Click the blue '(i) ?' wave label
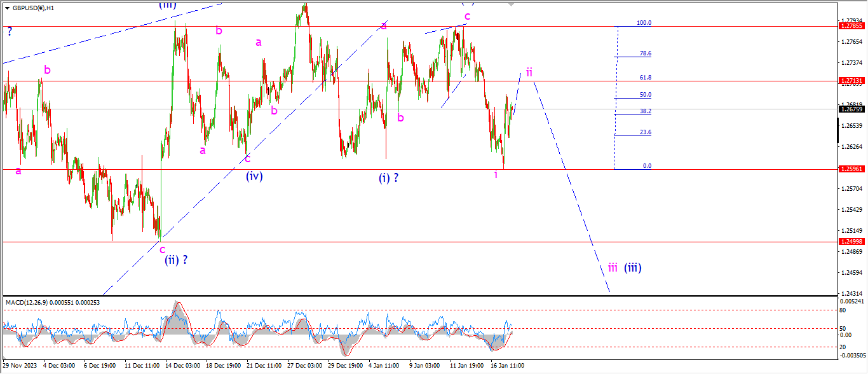868x374 pixels. click(389, 178)
